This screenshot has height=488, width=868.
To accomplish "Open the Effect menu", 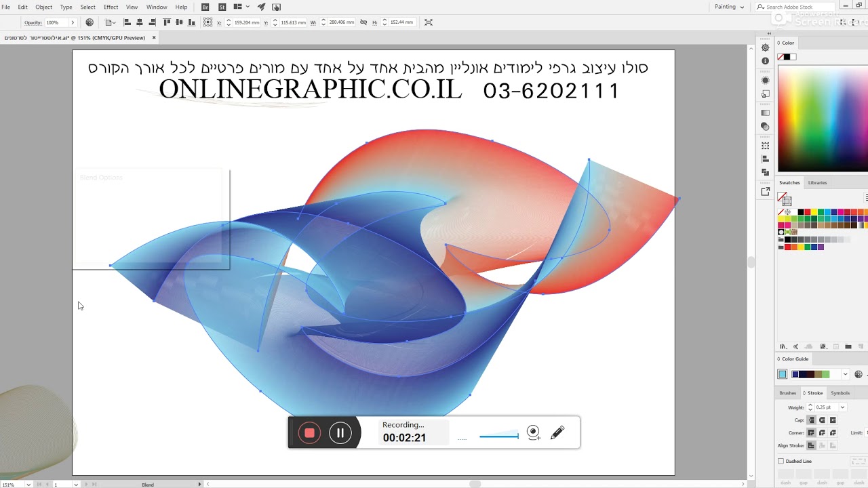I will (x=111, y=7).
